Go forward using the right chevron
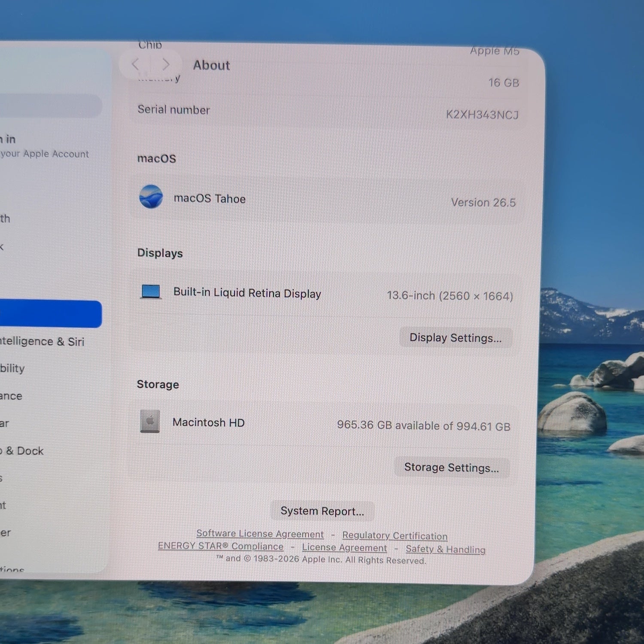 tap(166, 65)
